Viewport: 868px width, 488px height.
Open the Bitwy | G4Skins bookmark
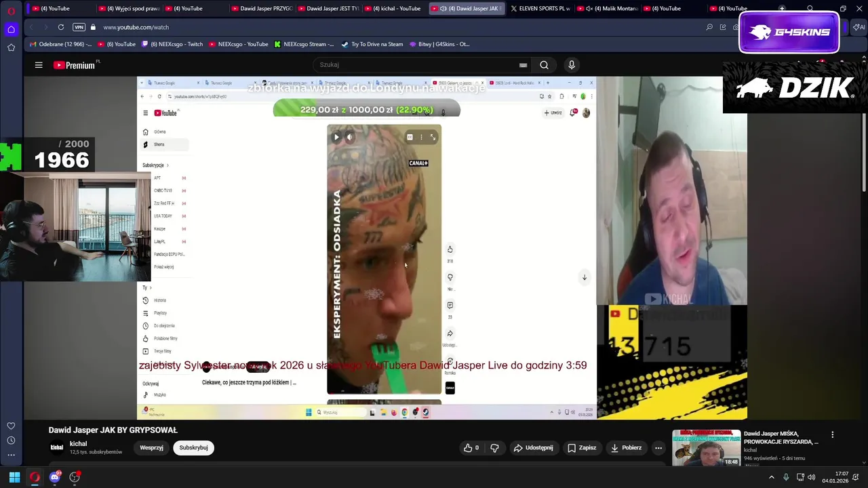(x=439, y=44)
